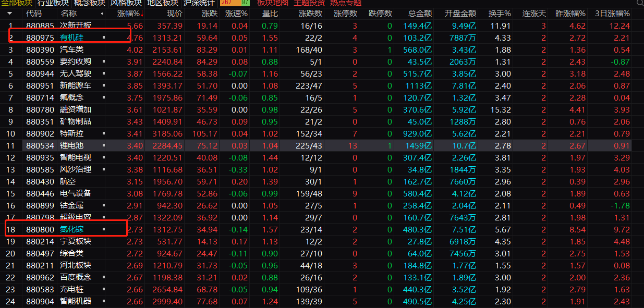Select the 汽车类 sector row
Image resolution: width=644 pixels, height=308 pixels.
click(x=72, y=50)
